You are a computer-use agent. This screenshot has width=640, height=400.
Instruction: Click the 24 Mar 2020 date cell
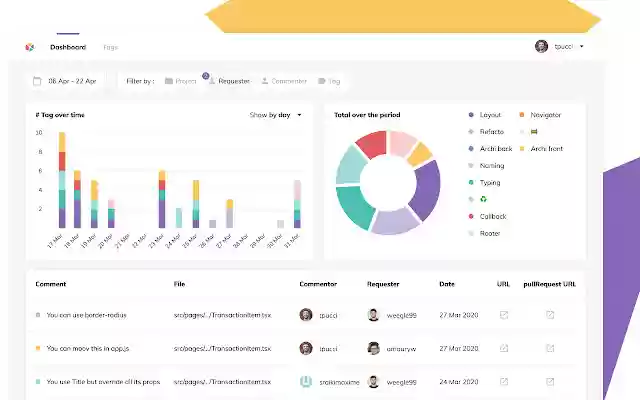459,382
